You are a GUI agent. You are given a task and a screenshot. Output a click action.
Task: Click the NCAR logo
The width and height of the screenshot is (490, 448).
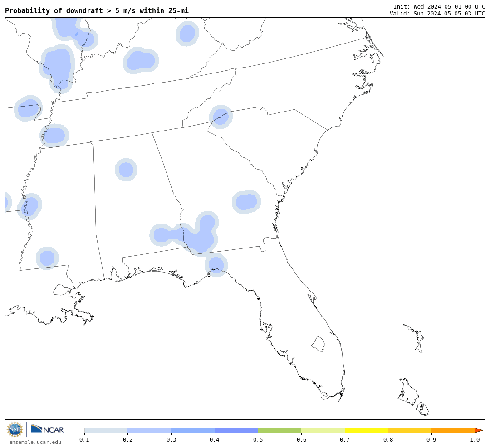pyautogui.click(x=47, y=429)
